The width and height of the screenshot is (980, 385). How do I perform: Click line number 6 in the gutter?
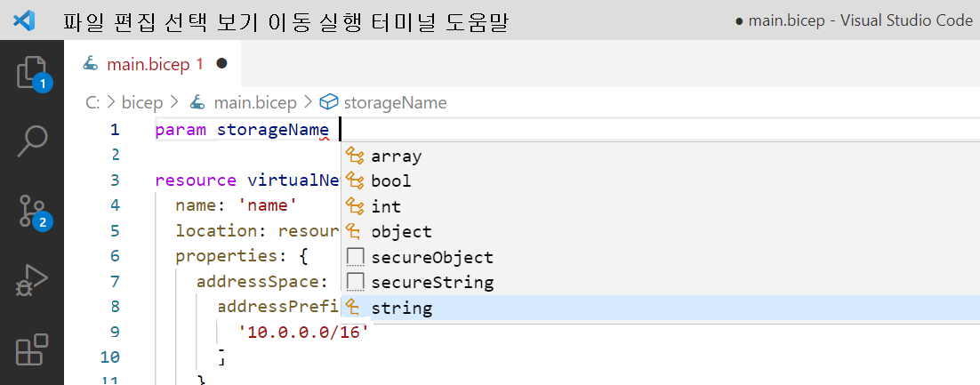click(115, 256)
